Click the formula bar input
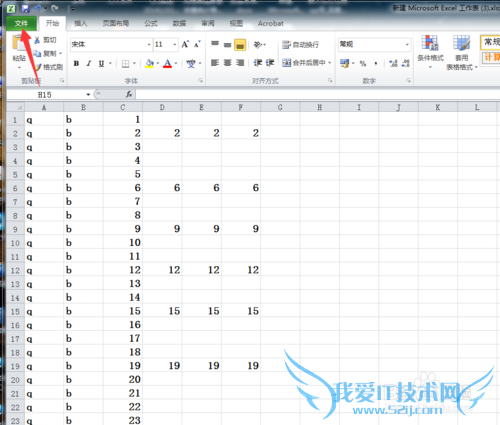This screenshot has width=500, height=425. click(x=317, y=95)
